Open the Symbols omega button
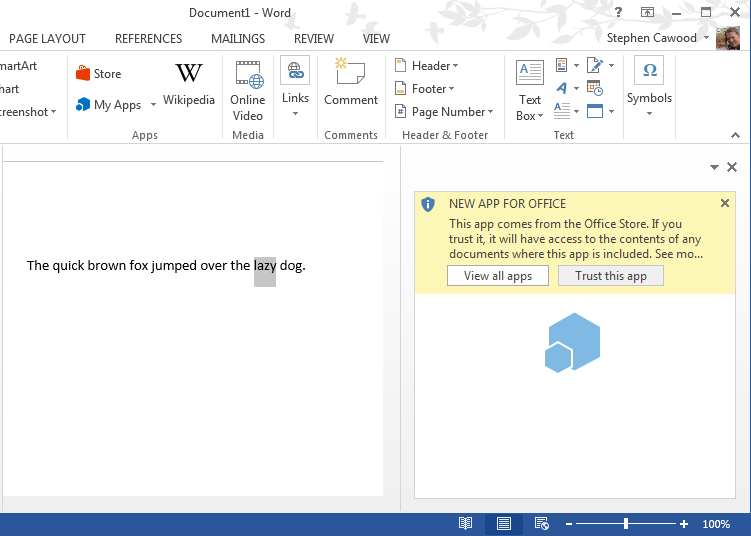The image size is (751, 536). coord(649,87)
